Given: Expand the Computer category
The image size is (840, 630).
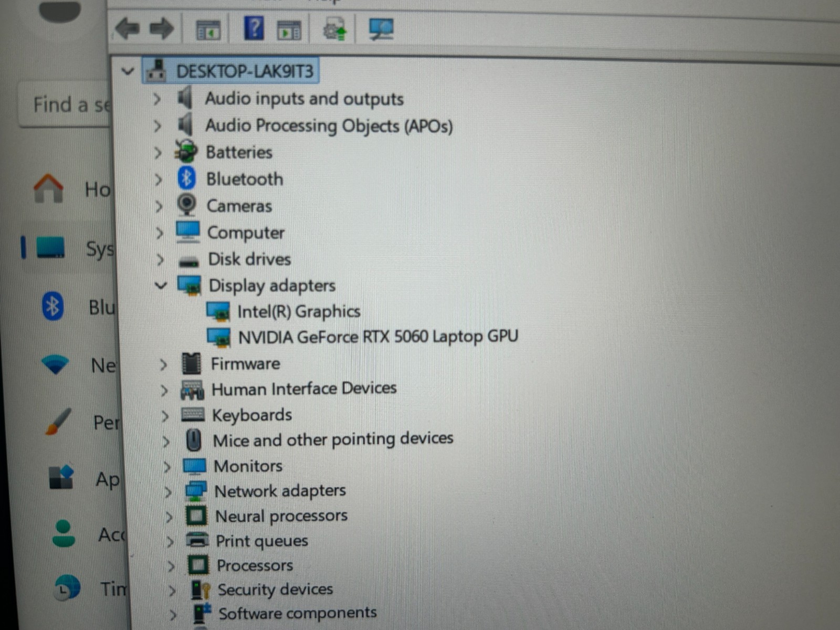Looking at the screenshot, I should [x=159, y=233].
